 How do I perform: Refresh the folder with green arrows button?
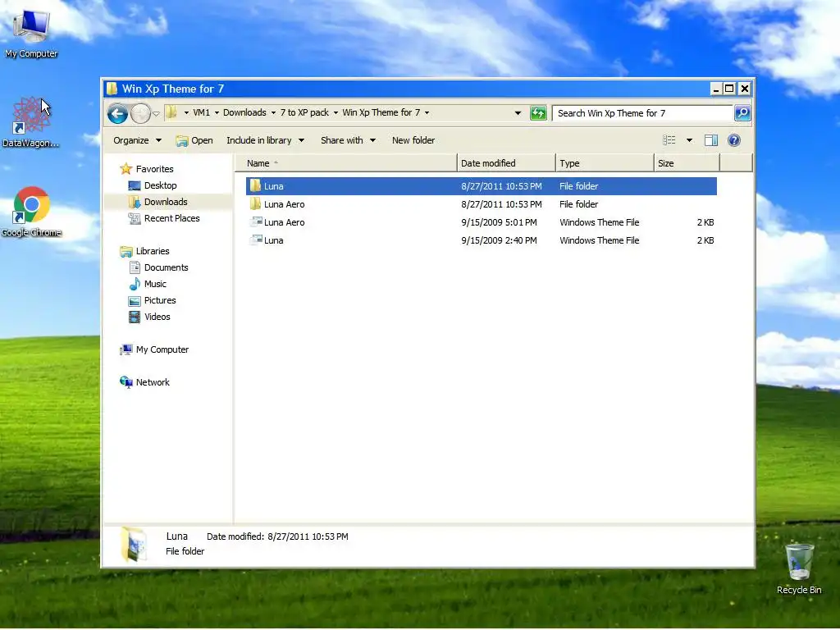point(538,113)
